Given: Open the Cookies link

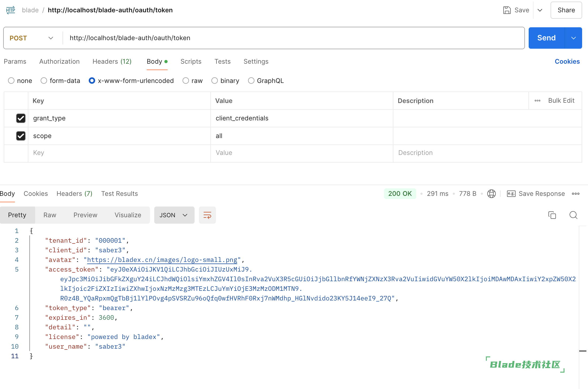Looking at the screenshot, I should 567,62.
